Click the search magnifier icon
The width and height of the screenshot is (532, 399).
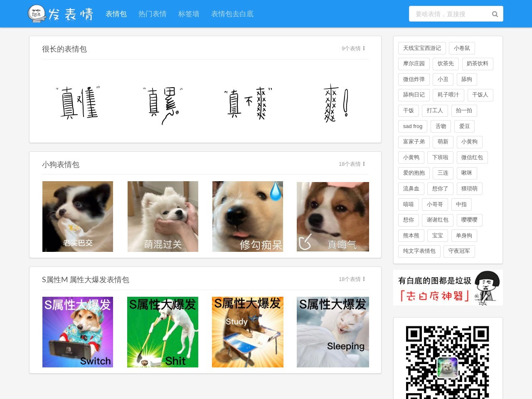495,14
